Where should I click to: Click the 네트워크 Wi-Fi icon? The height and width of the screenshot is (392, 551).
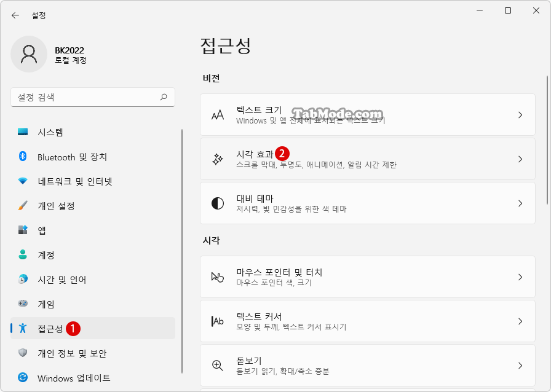click(x=23, y=181)
